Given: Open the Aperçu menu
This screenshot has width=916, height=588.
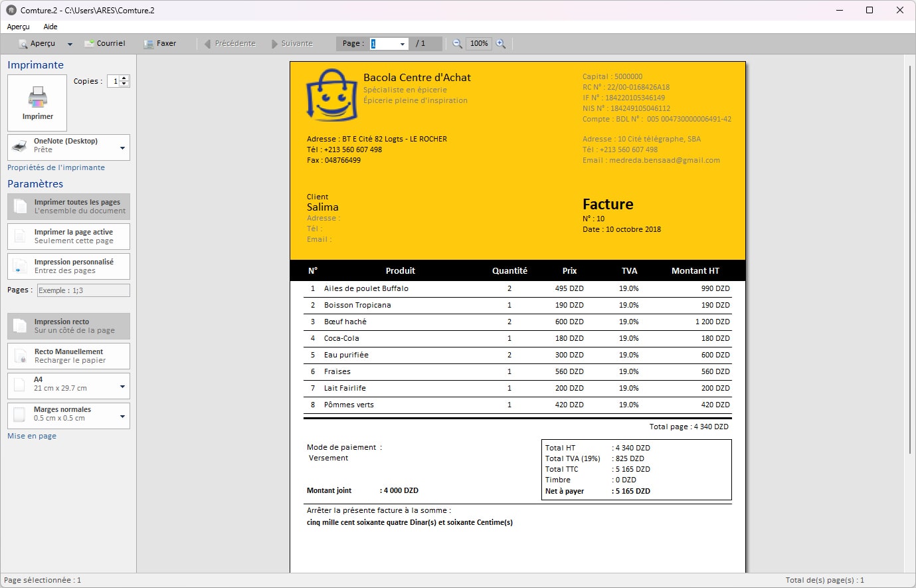Looking at the screenshot, I should [x=18, y=27].
